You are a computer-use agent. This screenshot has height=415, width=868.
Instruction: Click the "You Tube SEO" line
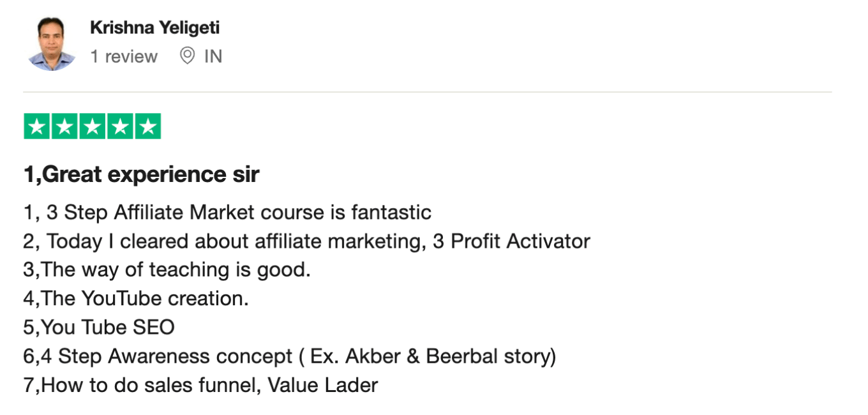point(99,328)
